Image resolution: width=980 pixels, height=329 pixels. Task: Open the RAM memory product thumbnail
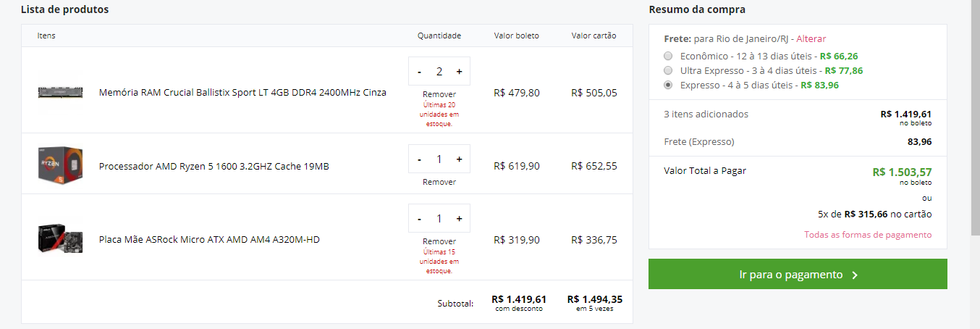pyautogui.click(x=60, y=92)
